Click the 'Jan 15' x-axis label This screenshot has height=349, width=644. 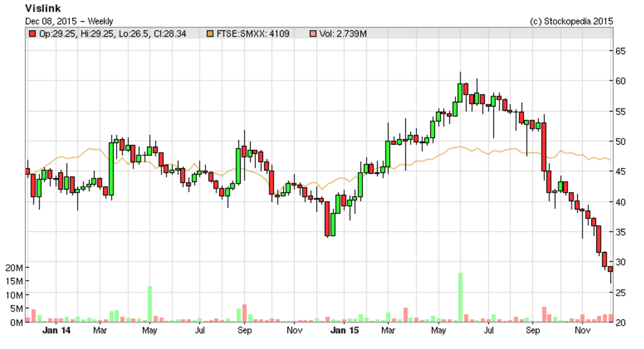tap(344, 330)
